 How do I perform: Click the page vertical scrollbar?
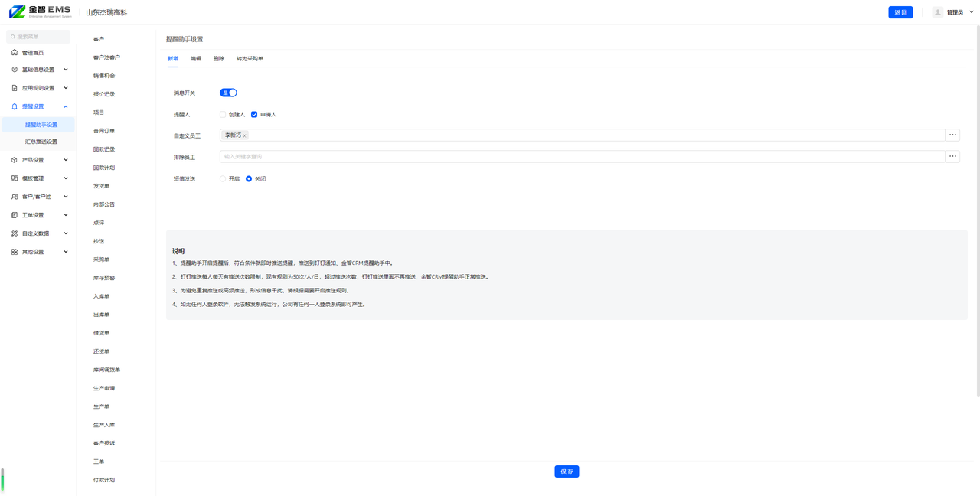pos(978,210)
